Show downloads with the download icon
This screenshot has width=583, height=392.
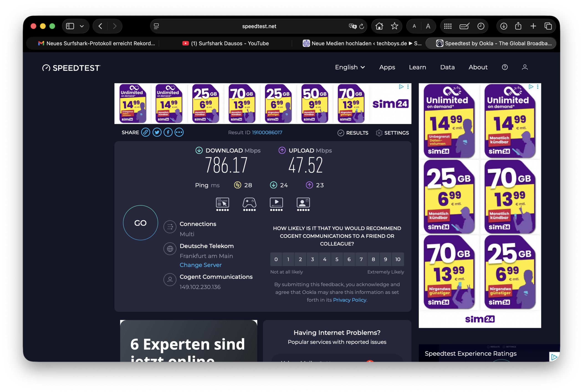[504, 26]
